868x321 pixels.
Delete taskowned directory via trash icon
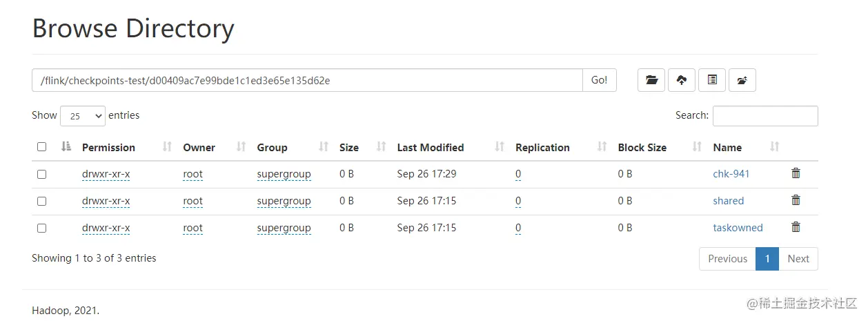pos(796,227)
